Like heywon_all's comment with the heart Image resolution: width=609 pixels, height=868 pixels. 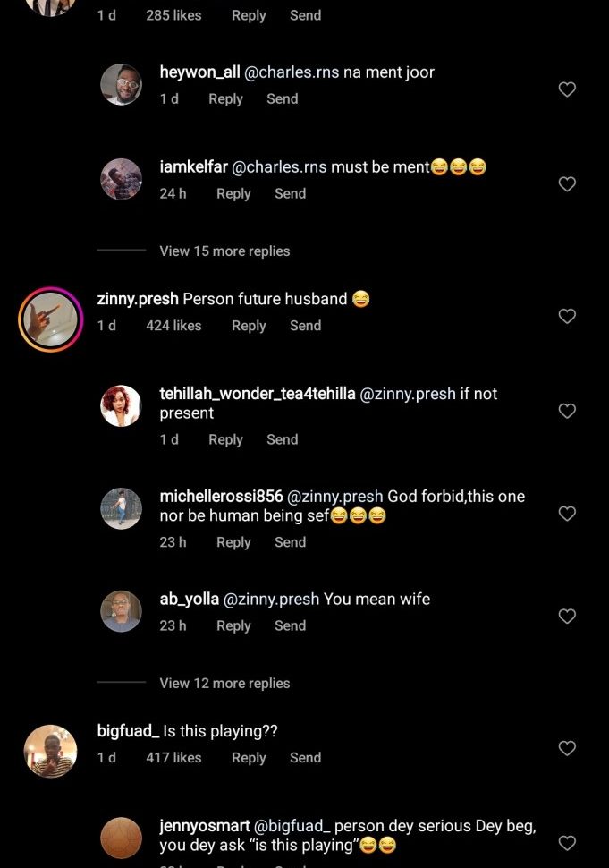pyautogui.click(x=566, y=89)
